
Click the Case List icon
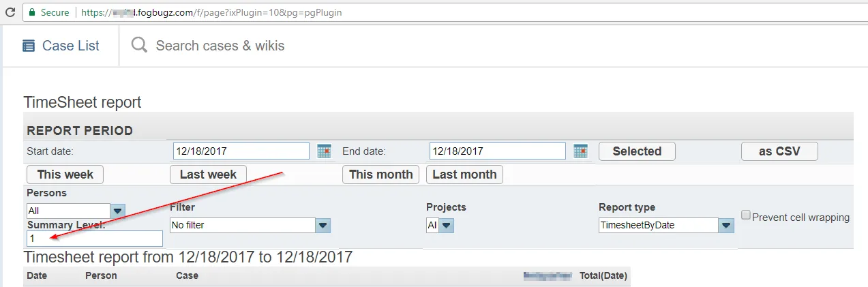(x=29, y=46)
